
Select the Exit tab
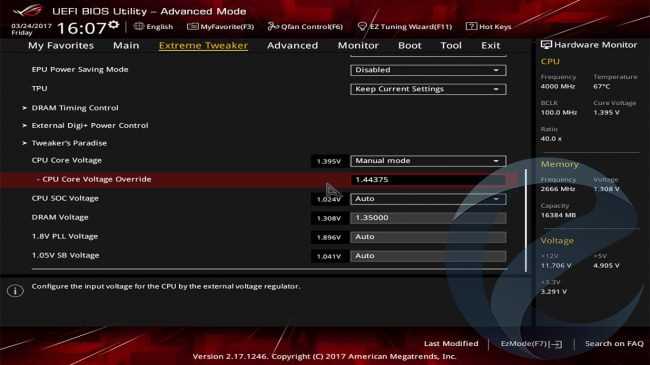pos(490,45)
